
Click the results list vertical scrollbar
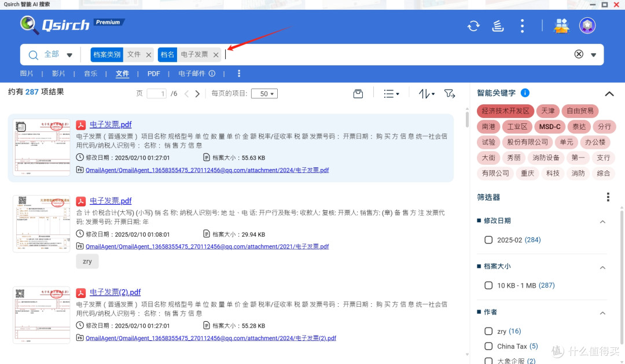[x=467, y=119]
